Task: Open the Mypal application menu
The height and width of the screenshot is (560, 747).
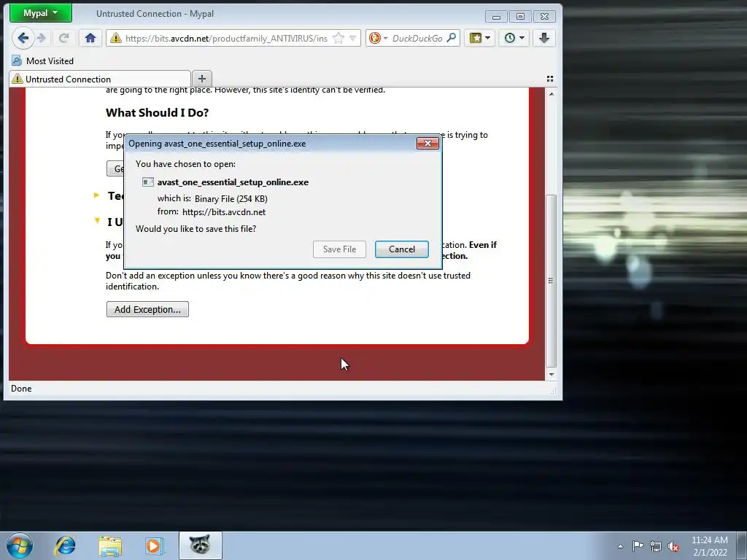Action: tap(41, 13)
